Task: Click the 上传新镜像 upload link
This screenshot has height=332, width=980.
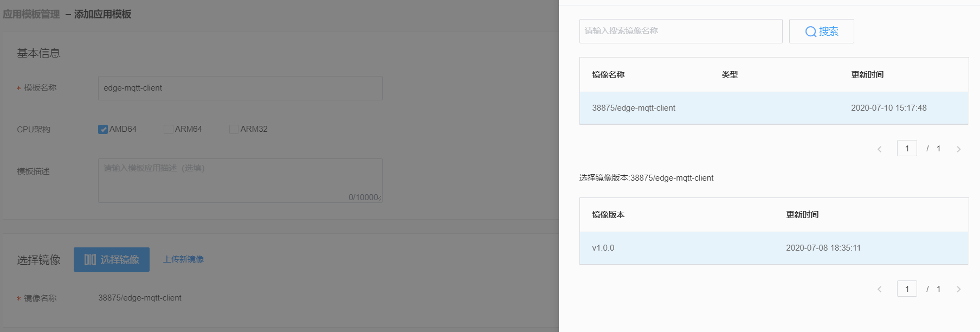Action: tap(184, 259)
